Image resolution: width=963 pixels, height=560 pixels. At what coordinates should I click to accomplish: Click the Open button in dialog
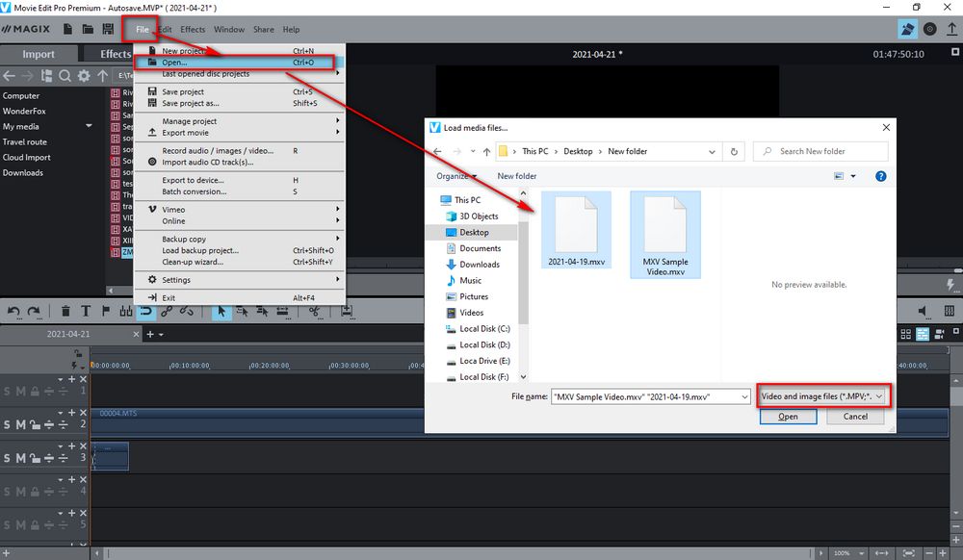click(x=788, y=417)
